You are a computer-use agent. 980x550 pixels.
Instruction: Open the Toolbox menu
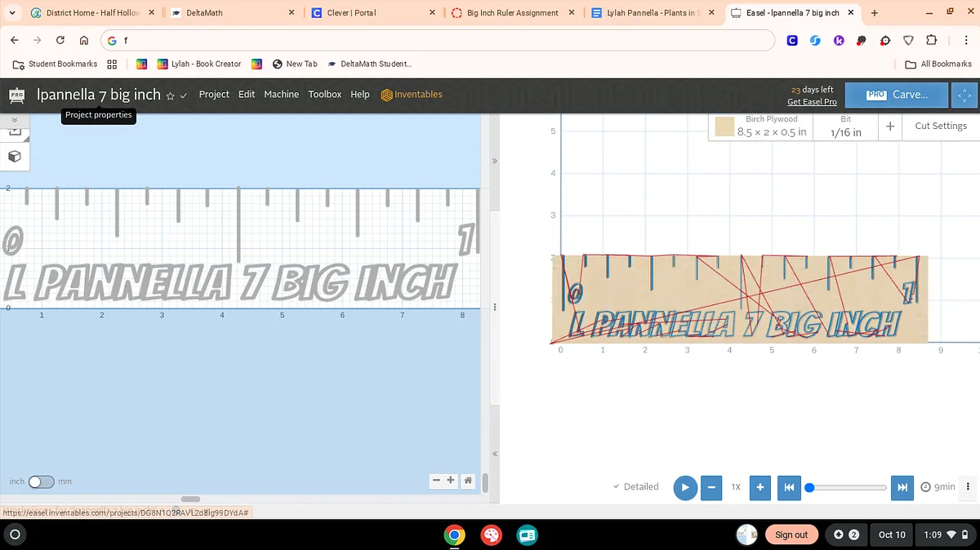click(x=325, y=95)
